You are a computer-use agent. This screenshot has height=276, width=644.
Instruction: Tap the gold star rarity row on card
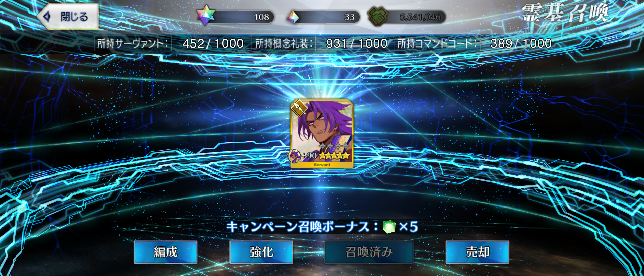coord(334,155)
